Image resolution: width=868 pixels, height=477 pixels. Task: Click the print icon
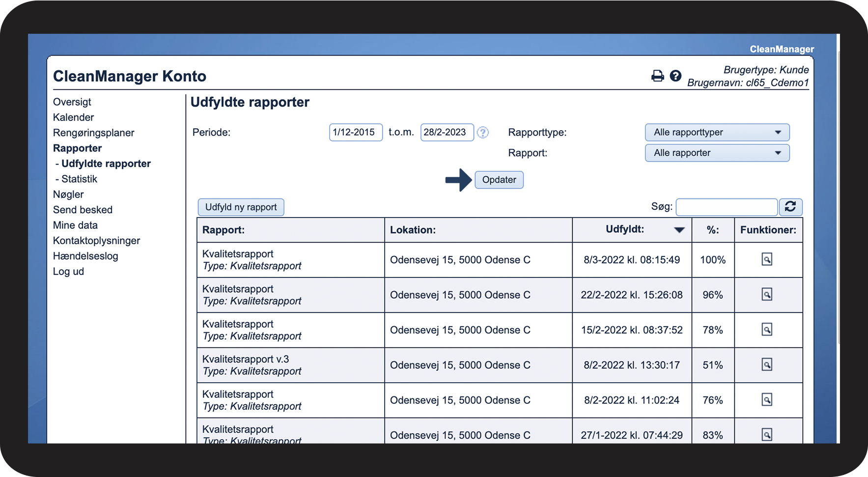657,76
